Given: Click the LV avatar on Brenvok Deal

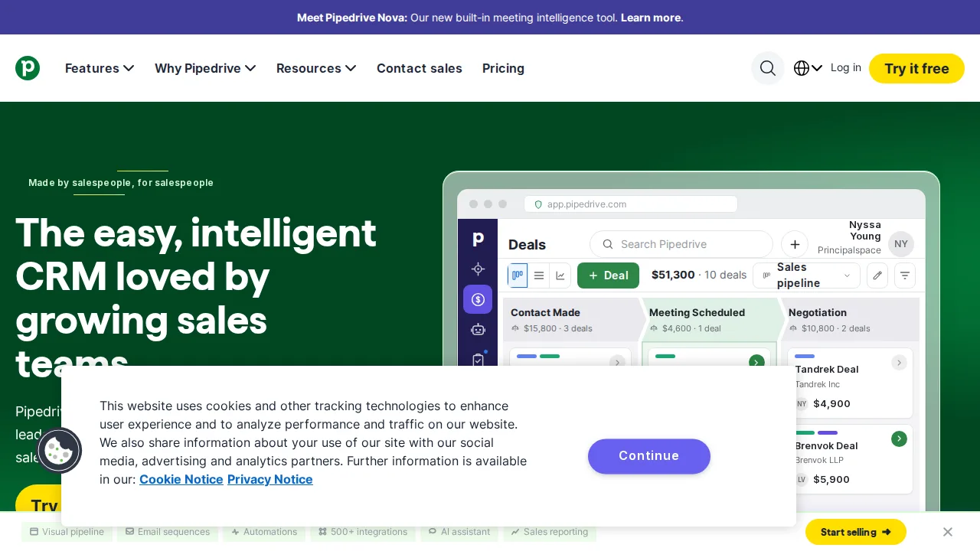Looking at the screenshot, I should (802, 480).
